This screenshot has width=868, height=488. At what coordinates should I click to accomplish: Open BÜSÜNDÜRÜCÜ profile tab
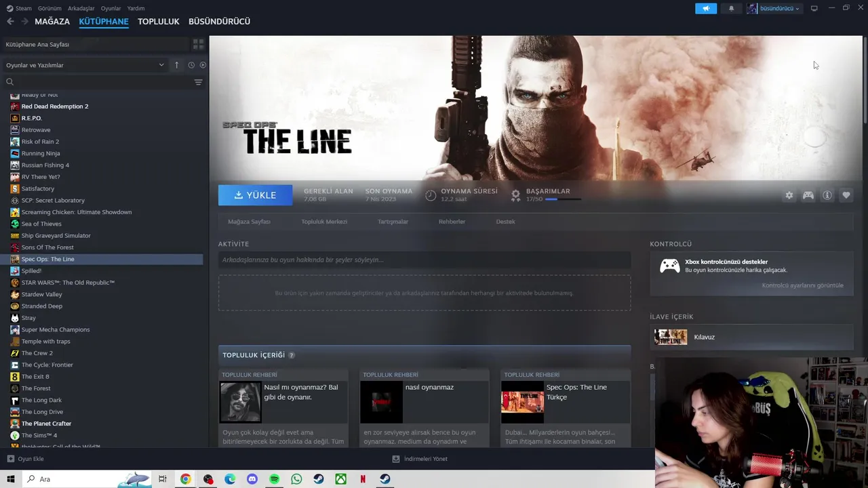(x=219, y=22)
